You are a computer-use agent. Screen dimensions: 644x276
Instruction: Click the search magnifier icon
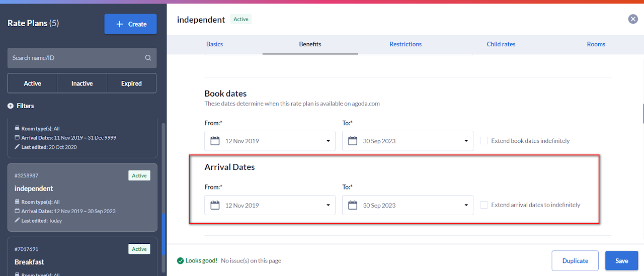point(148,58)
